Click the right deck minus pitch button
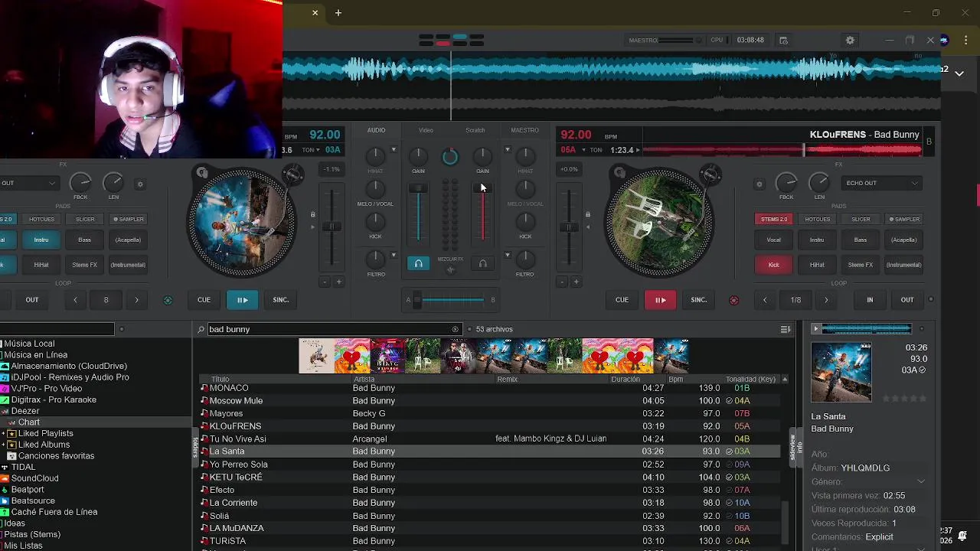The width and height of the screenshot is (980, 551). (x=562, y=282)
